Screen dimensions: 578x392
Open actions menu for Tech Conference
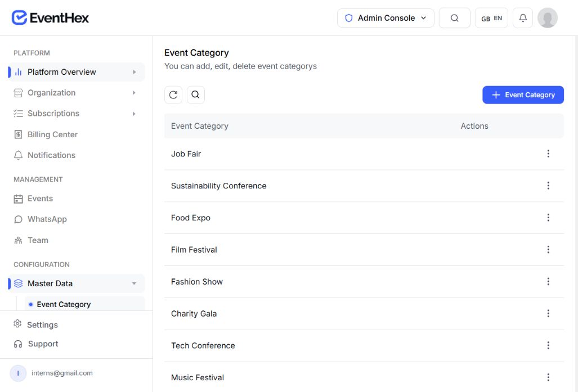point(548,345)
